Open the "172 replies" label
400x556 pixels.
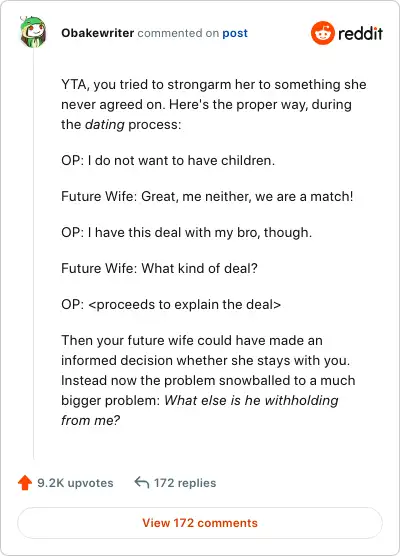click(185, 483)
